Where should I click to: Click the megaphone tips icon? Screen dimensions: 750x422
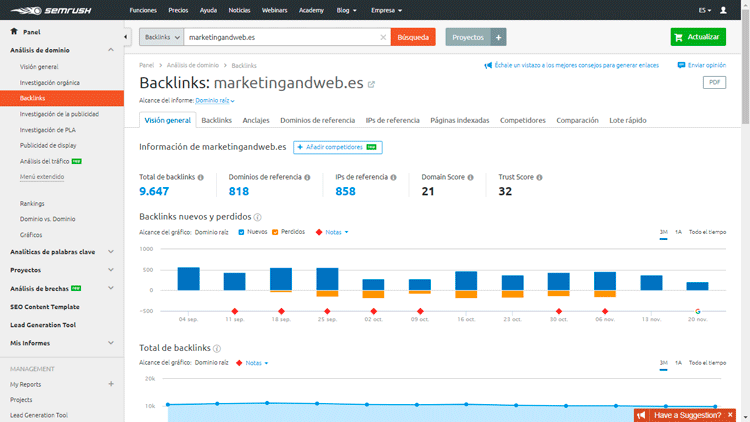[488, 65]
